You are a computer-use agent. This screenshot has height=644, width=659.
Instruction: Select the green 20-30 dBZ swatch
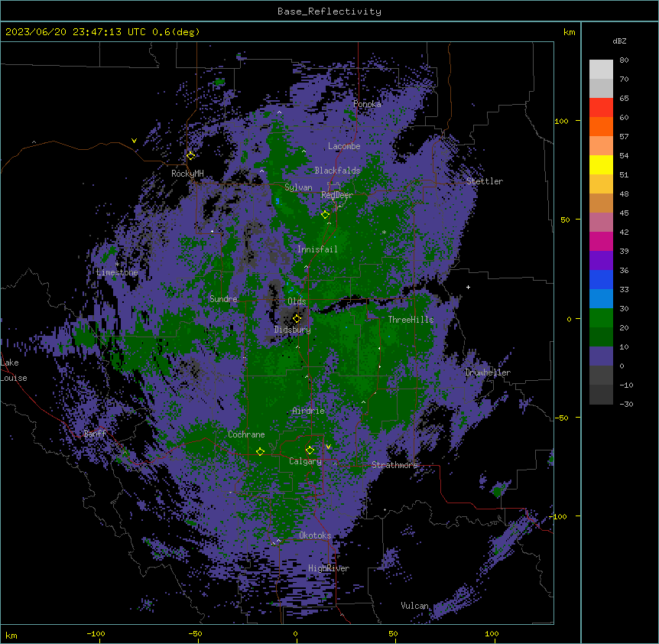point(601,318)
